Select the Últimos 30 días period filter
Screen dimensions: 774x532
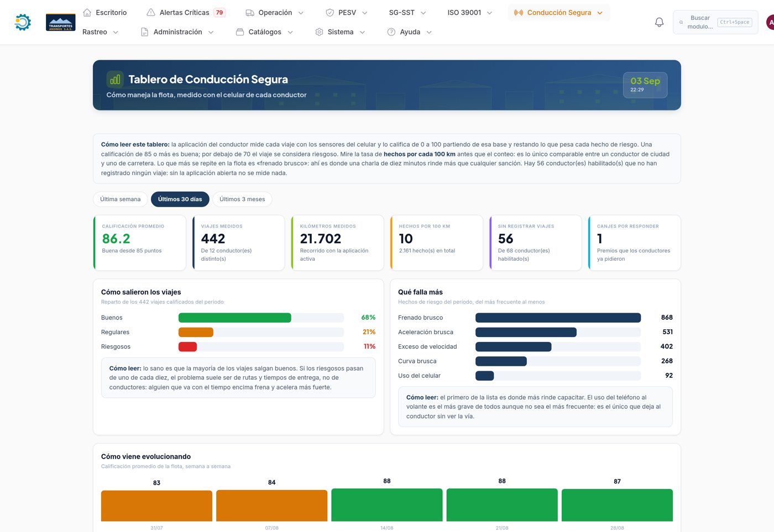tap(180, 199)
